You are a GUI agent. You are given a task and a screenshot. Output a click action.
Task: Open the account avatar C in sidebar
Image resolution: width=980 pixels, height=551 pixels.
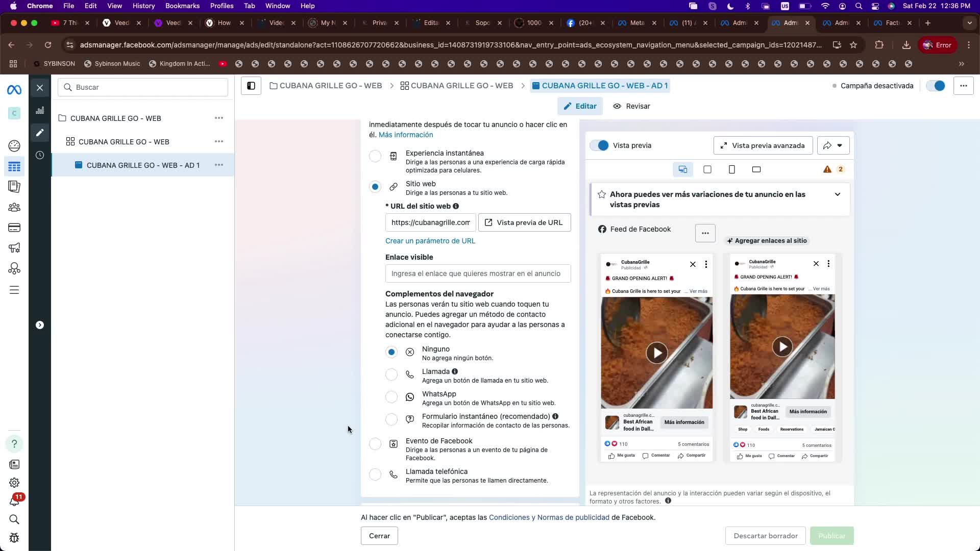click(x=14, y=113)
